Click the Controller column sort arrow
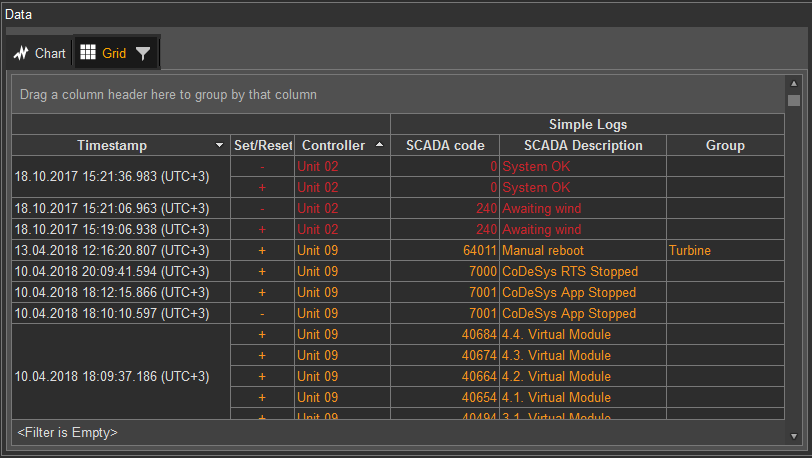 coord(379,145)
